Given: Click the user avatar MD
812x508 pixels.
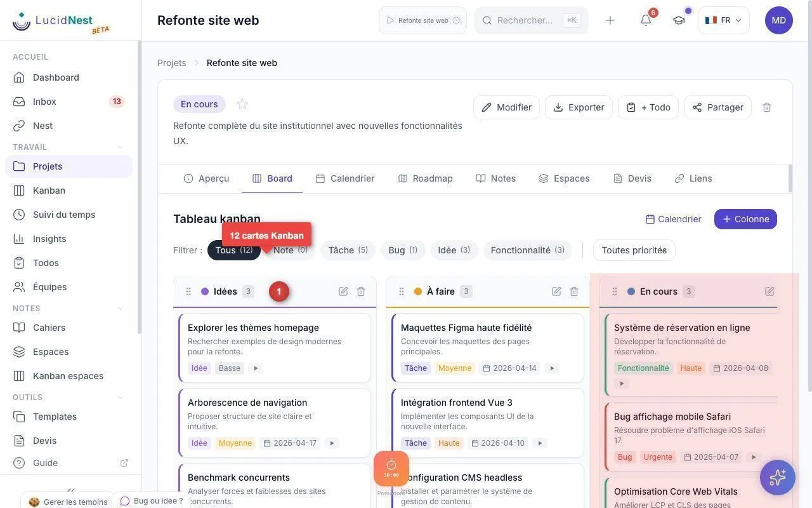Looking at the screenshot, I should pos(779,20).
